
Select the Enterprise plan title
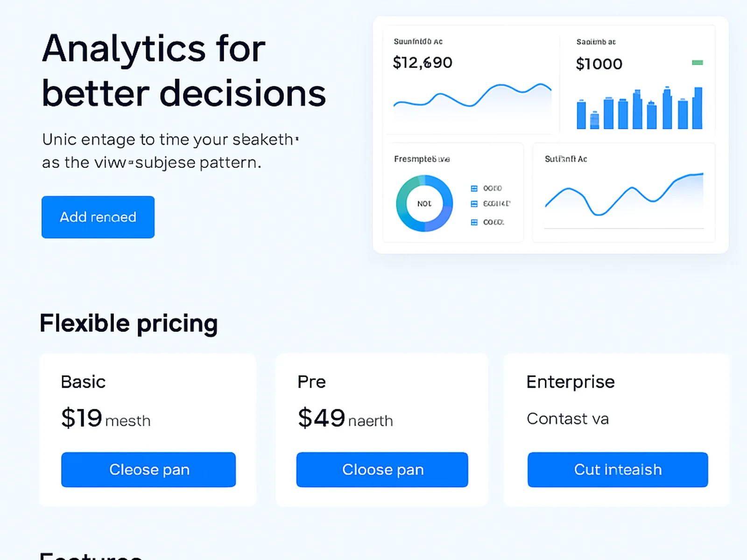point(571,382)
